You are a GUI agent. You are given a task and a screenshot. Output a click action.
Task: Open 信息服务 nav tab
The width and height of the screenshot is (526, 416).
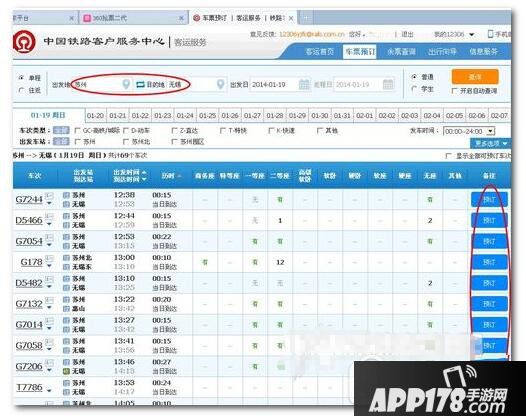tap(483, 52)
